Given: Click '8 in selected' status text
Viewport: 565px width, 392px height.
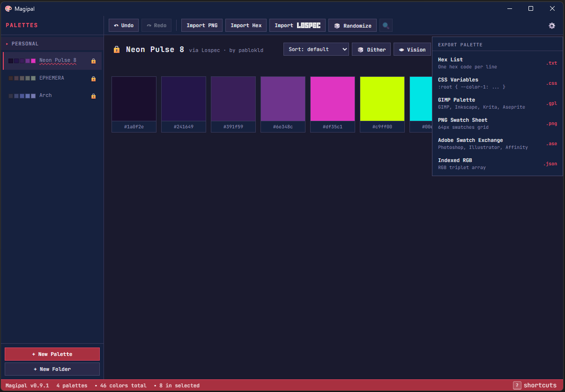Looking at the screenshot, I should click(x=179, y=385).
